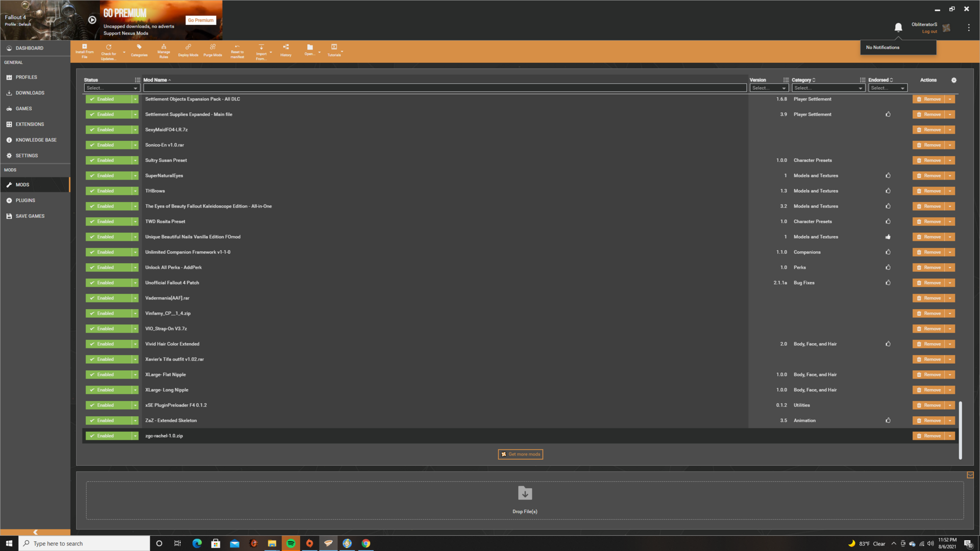
Task: Open the Category filter Select dropdown
Action: point(828,88)
